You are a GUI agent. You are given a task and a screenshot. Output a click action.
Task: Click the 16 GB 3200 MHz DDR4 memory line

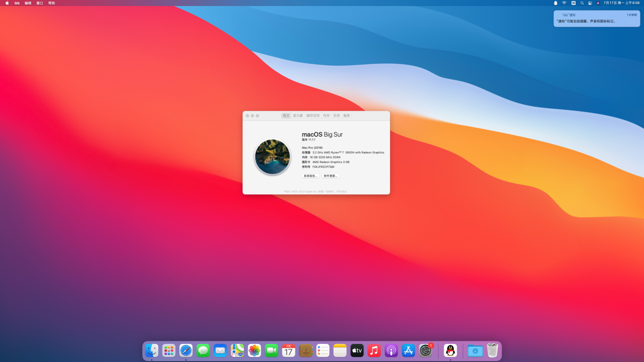[x=321, y=157]
